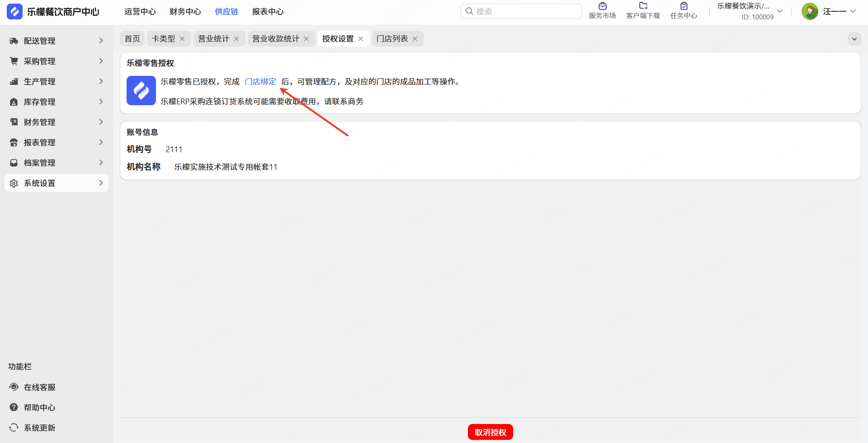
Task: Click the ID: 100009 text
Action: [x=758, y=17]
